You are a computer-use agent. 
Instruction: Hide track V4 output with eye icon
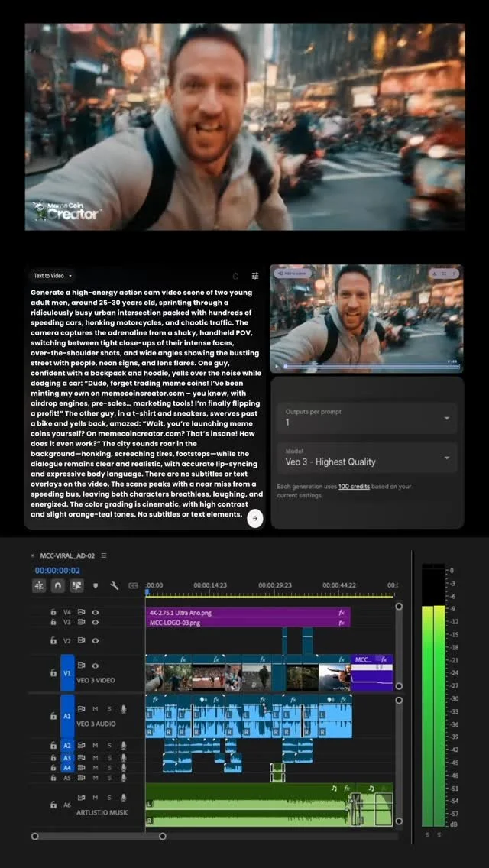pyautogui.click(x=96, y=613)
